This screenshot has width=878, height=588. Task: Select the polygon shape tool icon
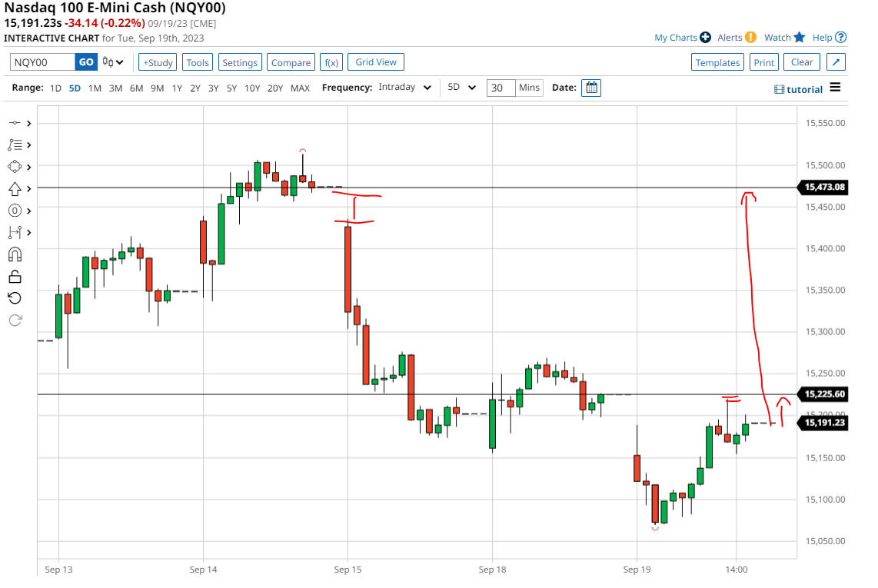15,167
